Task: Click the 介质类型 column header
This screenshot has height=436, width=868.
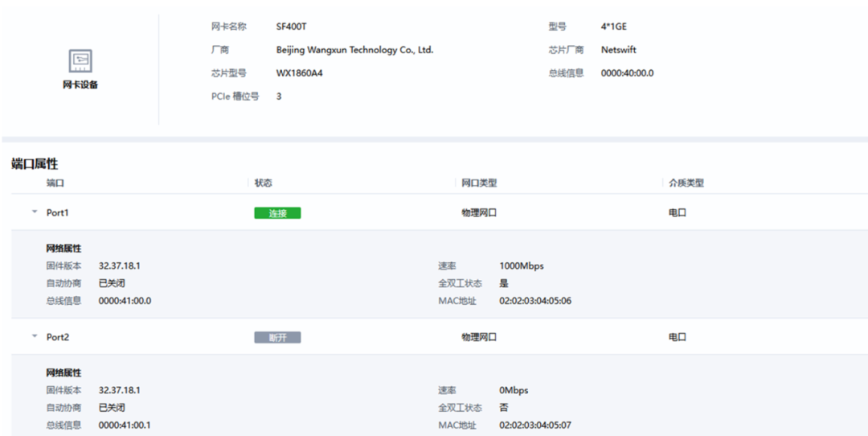Action: [686, 183]
